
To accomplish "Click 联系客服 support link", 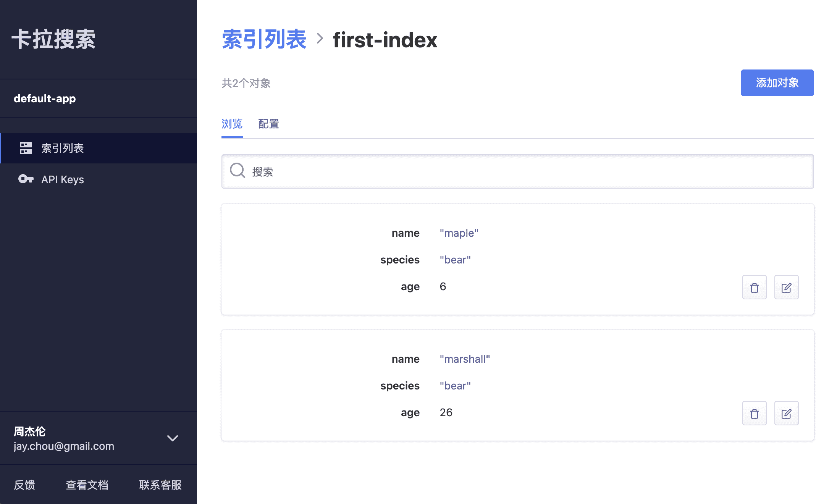I will pos(160,485).
